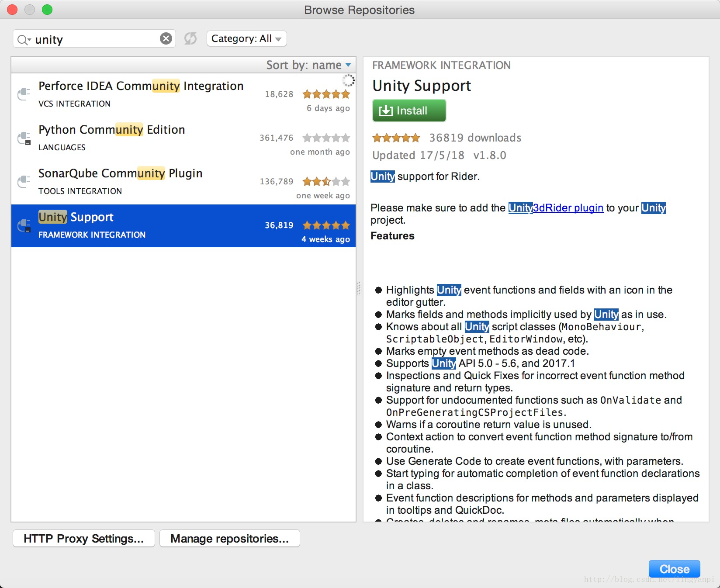Click plugin icon of SonarQube Community Plugin
The height and width of the screenshot is (588, 720).
24,181
